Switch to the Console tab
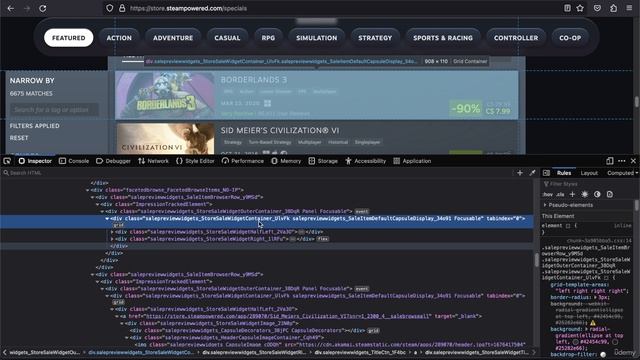Viewport: 640px width, 360px height. 74,161
